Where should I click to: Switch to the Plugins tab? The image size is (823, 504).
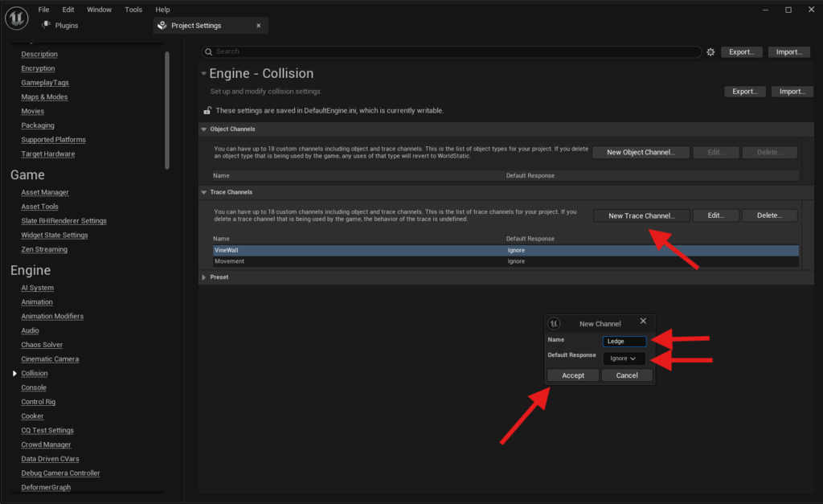click(x=67, y=26)
